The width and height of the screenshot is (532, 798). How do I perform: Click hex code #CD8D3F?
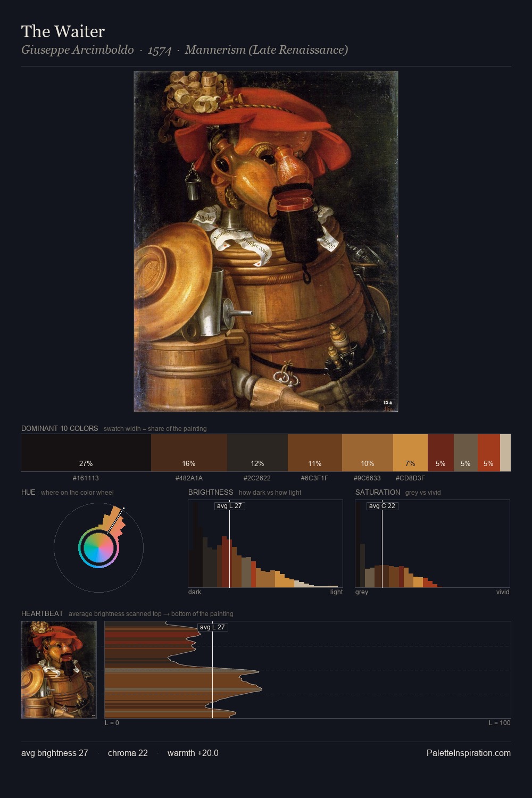(410, 478)
